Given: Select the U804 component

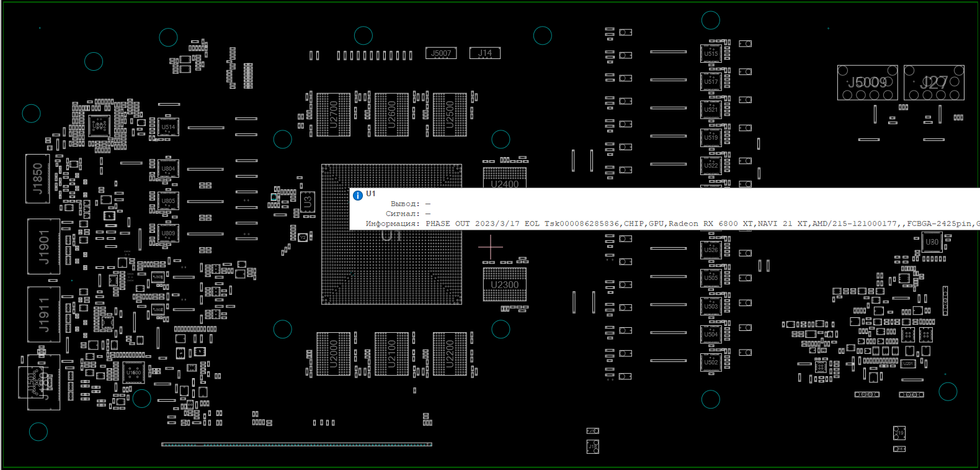Looking at the screenshot, I should tap(168, 169).
